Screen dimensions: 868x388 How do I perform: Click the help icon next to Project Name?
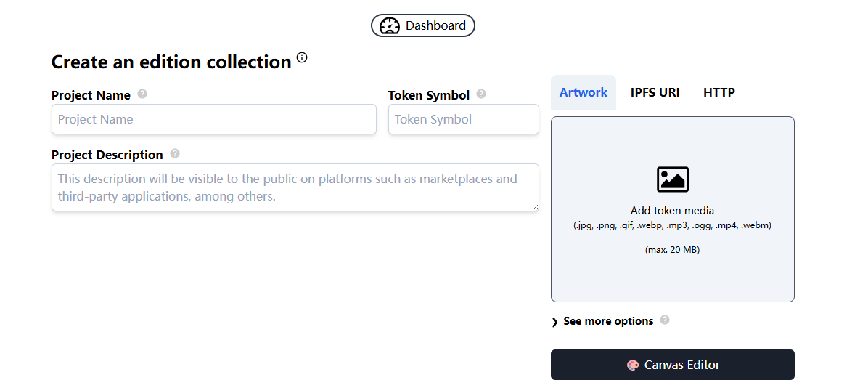coord(142,94)
